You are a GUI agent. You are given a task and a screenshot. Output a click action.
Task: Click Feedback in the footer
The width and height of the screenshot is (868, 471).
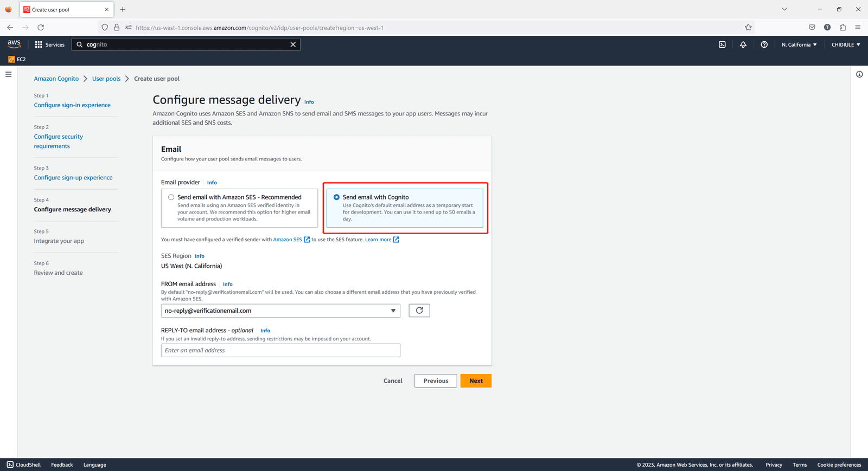tap(62, 464)
